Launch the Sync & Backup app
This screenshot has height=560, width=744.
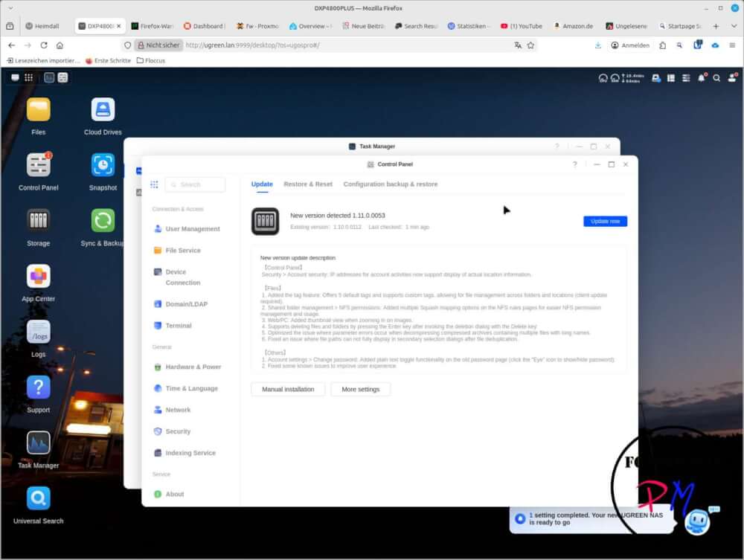click(x=103, y=221)
